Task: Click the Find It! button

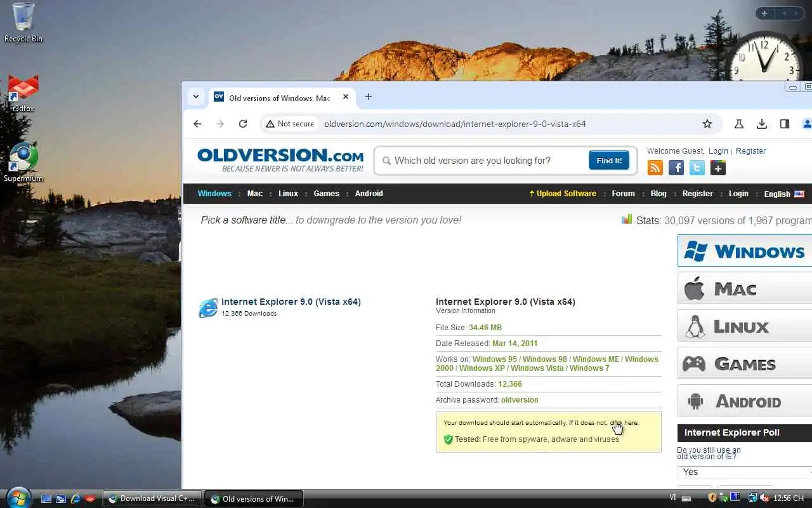Action: (x=609, y=161)
